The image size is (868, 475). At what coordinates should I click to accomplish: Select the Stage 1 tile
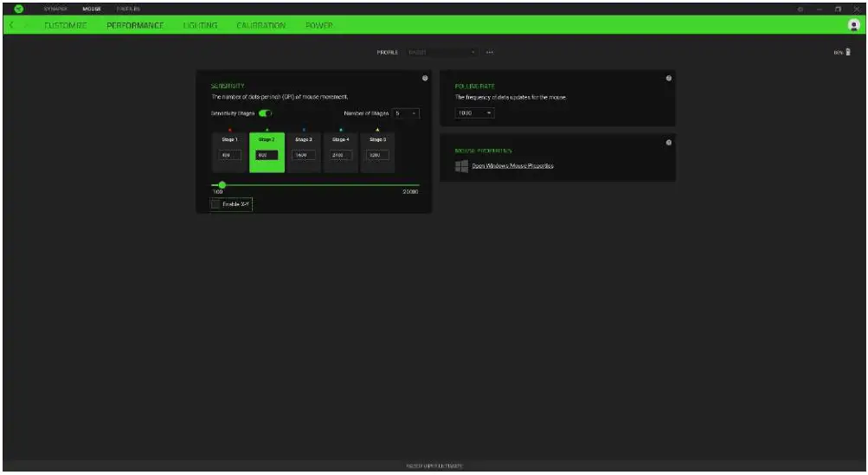point(229,152)
